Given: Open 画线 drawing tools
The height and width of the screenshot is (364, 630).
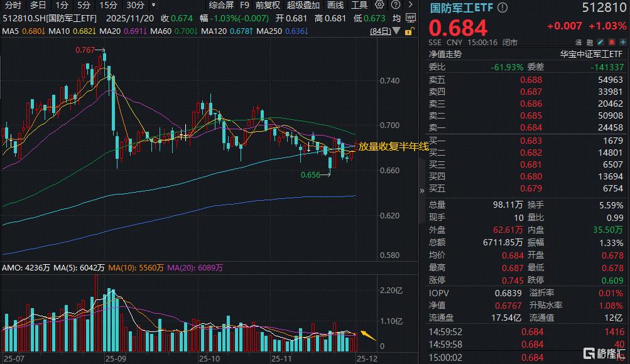Looking at the screenshot, I should tap(335, 5).
